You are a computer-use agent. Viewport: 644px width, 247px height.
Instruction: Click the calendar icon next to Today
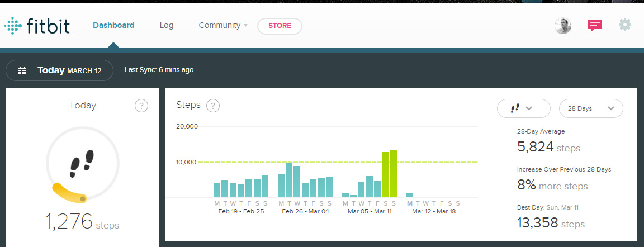(22, 70)
